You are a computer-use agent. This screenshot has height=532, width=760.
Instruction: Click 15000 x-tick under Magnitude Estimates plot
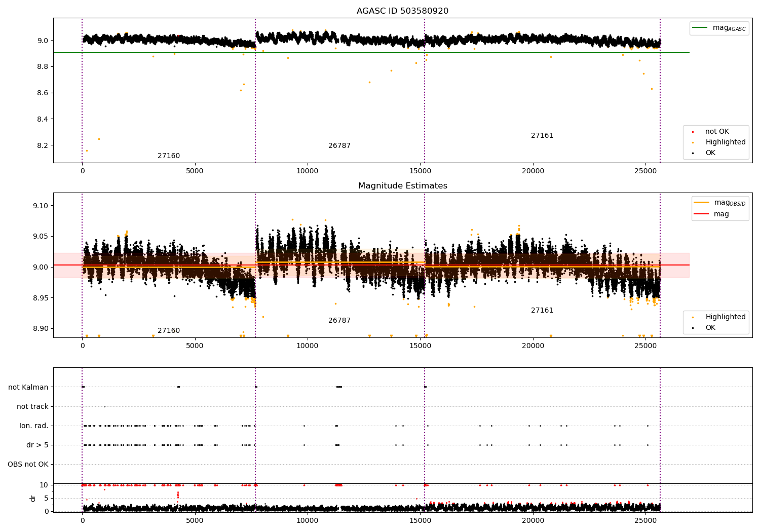click(421, 346)
